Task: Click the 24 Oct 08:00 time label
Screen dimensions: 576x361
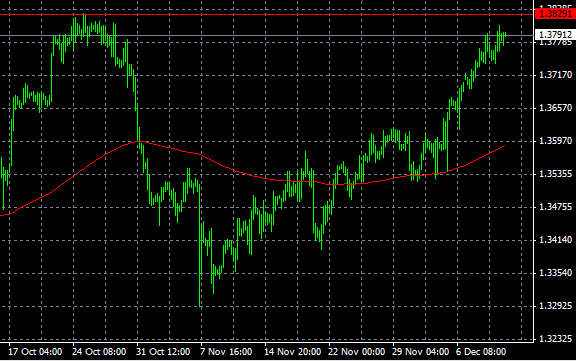Action: coord(99,352)
